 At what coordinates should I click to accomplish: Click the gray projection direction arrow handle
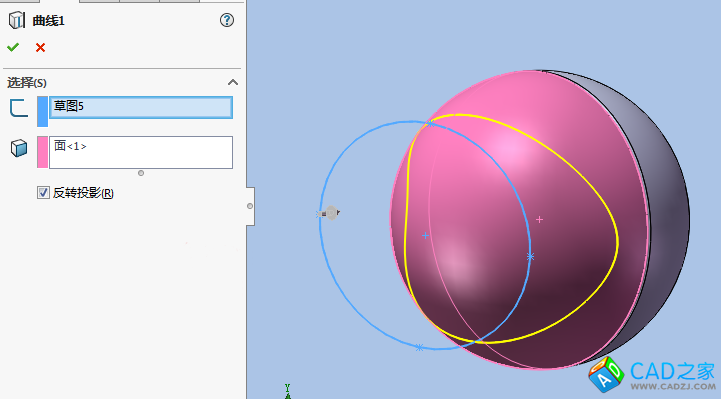[x=330, y=213]
